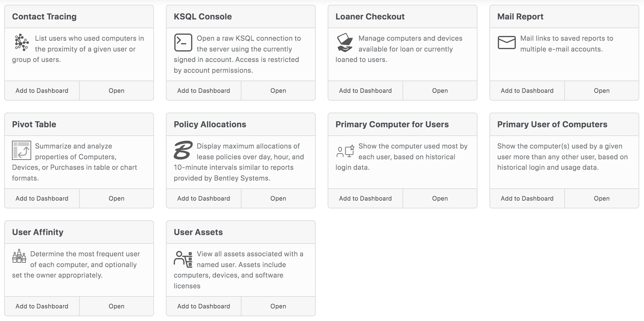Add User Assets to Dashboard
The width and height of the screenshot is (644, 321).
click(x=204, y=306)
